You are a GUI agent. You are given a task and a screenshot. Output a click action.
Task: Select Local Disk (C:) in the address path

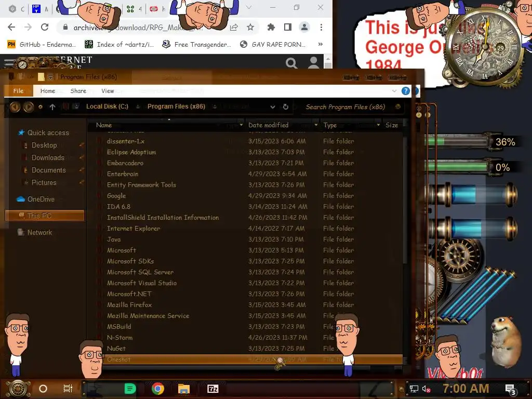click(107, 107)
